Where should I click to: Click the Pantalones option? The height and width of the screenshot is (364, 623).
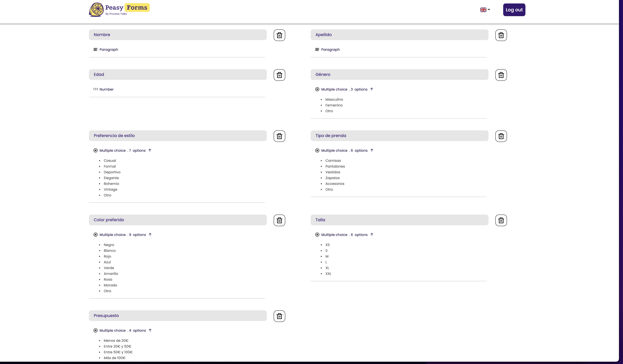[335, 166]
